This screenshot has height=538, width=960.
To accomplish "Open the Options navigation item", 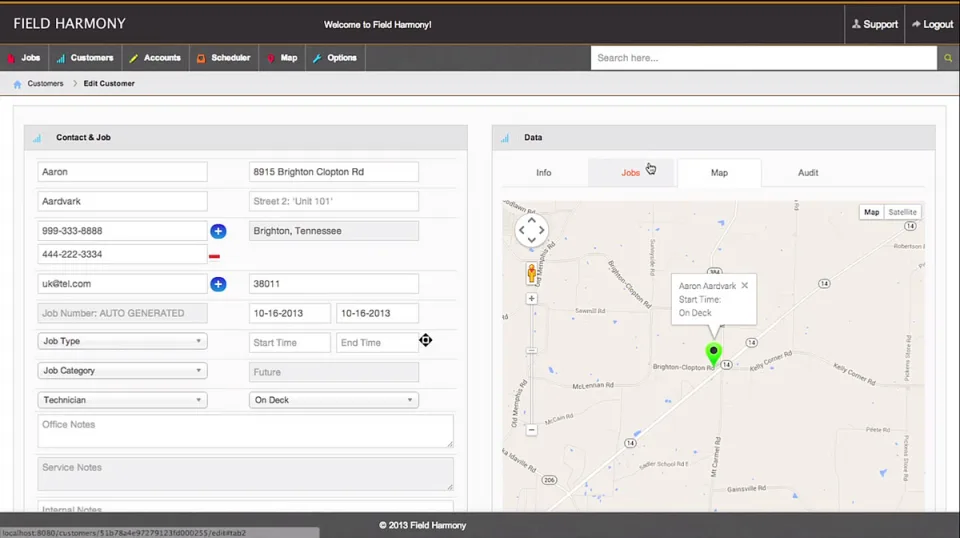I will point(335,58).
